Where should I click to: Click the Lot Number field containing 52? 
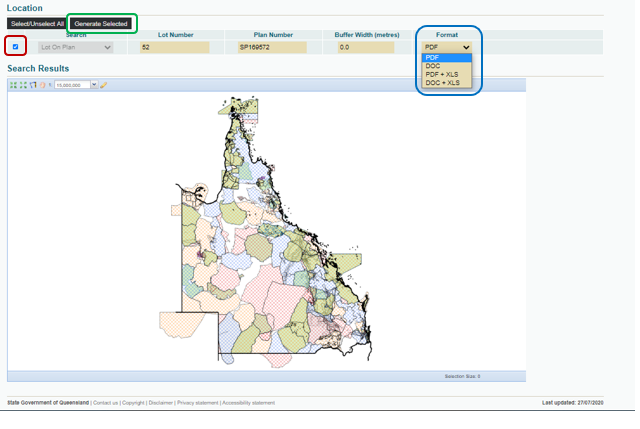tap(175, 47)
